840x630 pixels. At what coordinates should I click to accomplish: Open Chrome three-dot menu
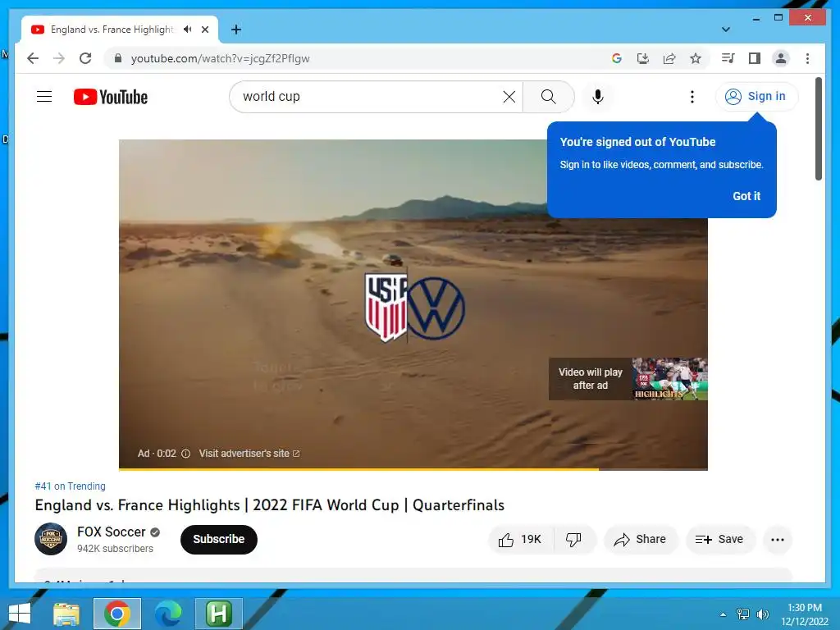click(807, 58)
